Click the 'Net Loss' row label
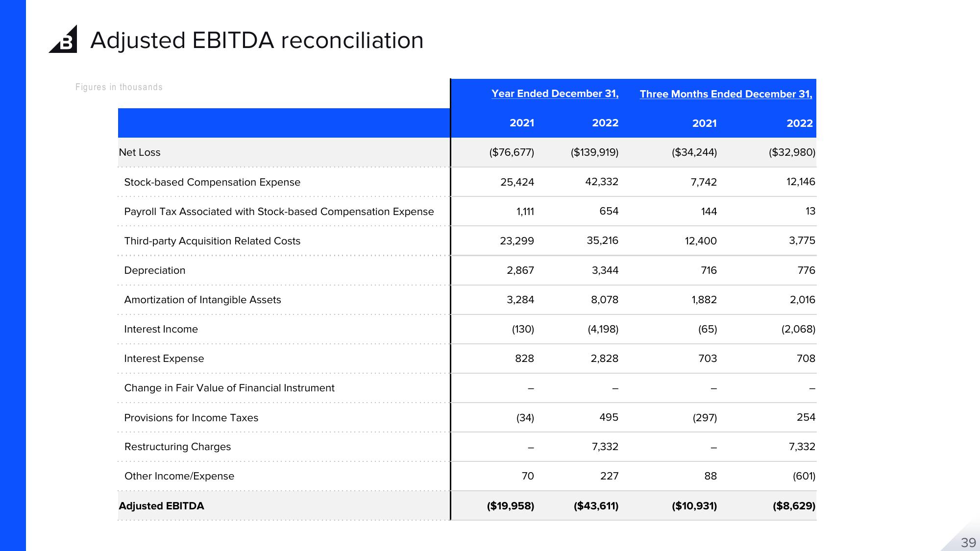Viewport: 980px width, 551px height. coord(140,152)
